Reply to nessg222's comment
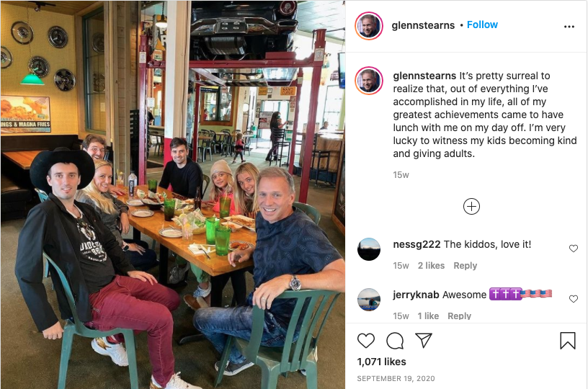Screen dimensions: 588x389 (x=465, y=266)
